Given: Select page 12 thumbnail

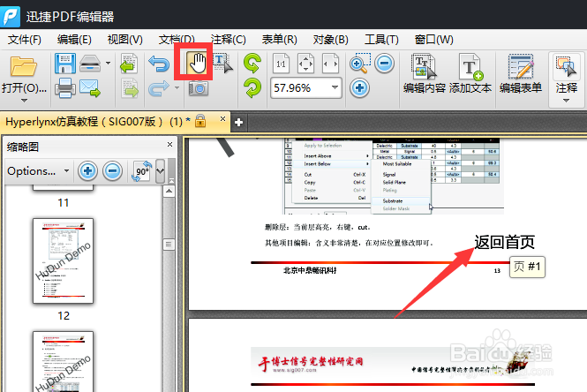Looking at the screenshot, I should point(63,260).
